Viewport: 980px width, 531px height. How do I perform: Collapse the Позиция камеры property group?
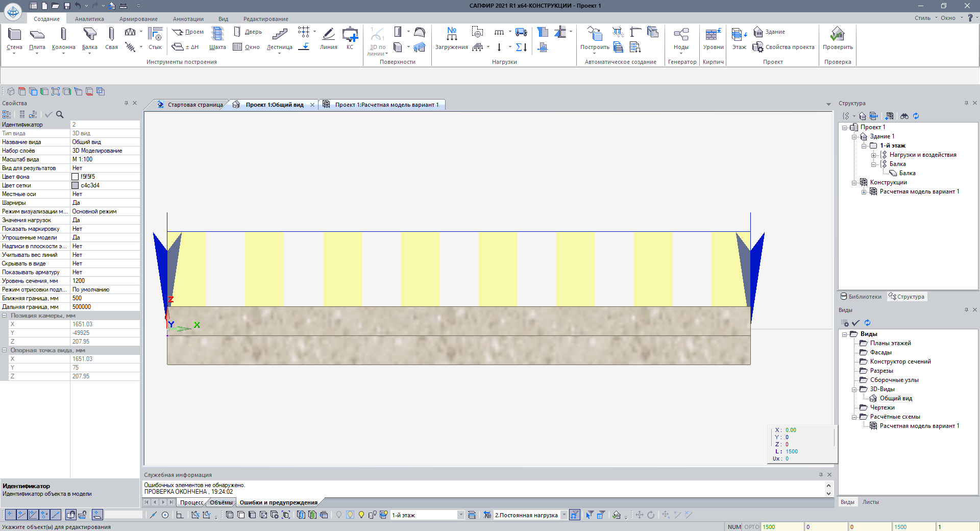click(5, 316)
